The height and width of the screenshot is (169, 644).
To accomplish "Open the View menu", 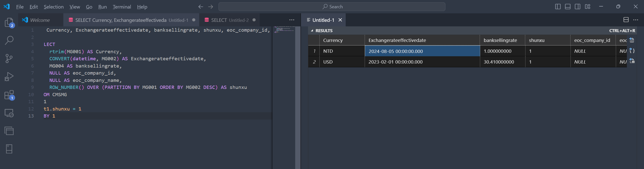I will 75,7.
